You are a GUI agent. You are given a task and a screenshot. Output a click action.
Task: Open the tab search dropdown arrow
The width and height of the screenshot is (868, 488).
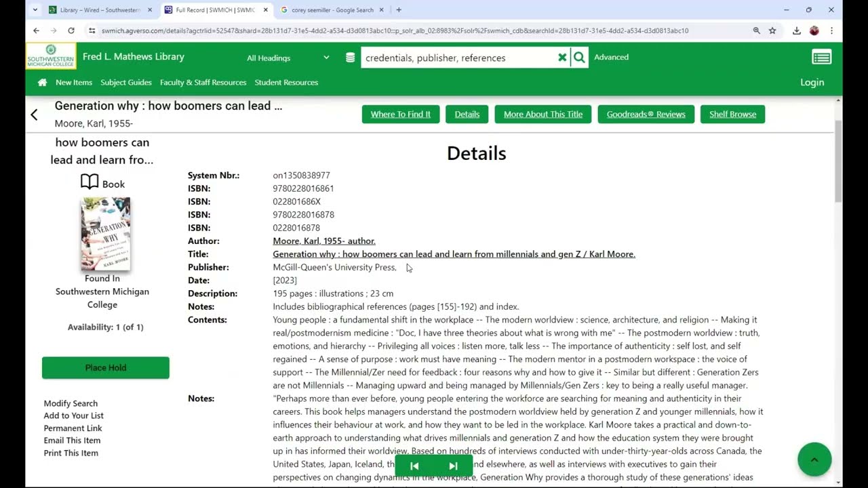coord(35,10)
